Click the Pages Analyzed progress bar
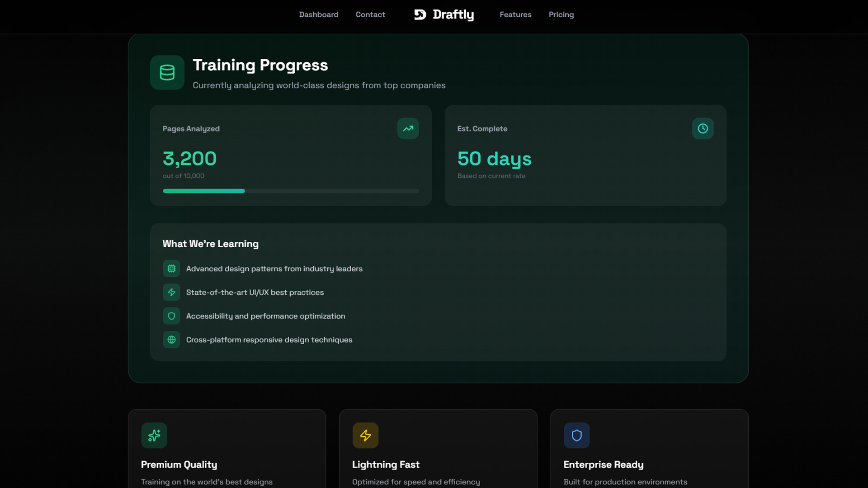868x488 pixels. click(x=291, y=191)
